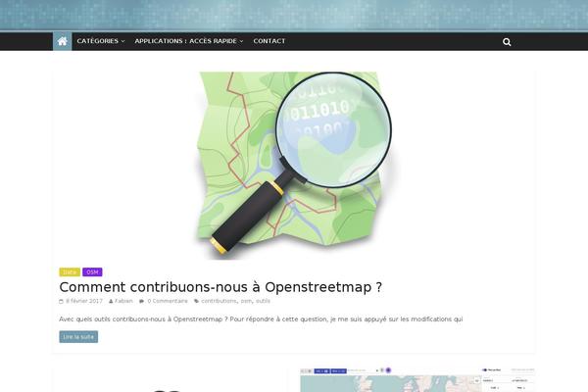Select the purple OSM category tag
The image size is (588, 392).
92,272
